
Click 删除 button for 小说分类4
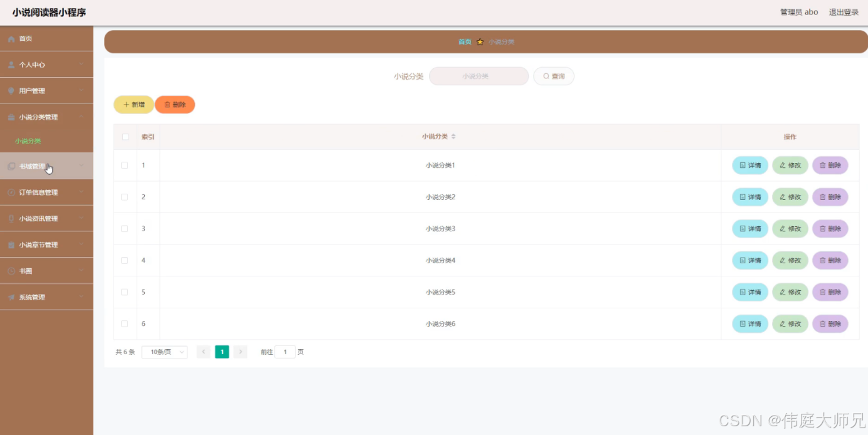(x=830, y=260)
